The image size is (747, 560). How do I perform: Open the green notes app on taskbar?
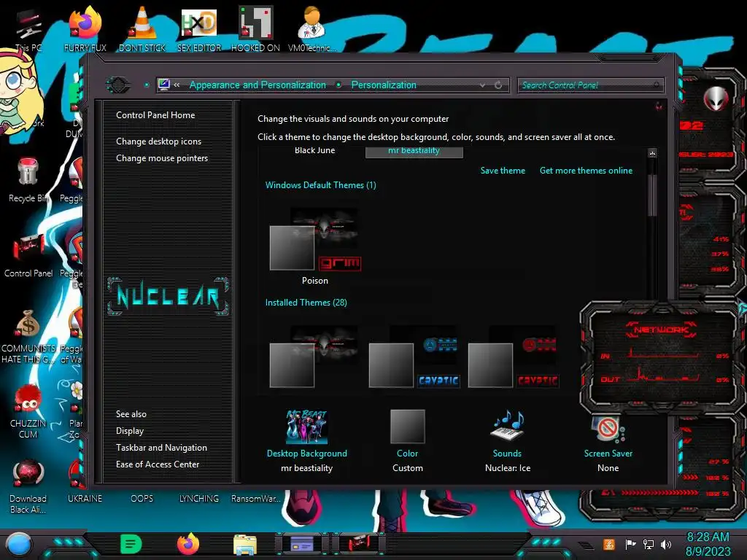(131, 544)
